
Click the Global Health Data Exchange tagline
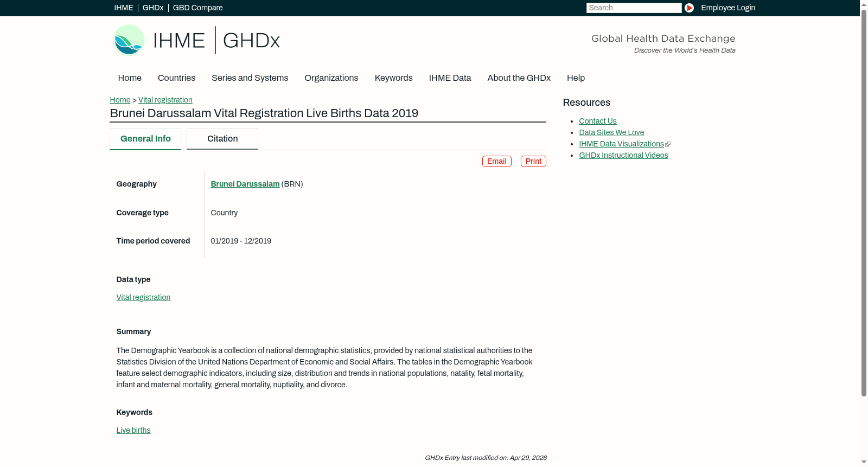point(663,39)
